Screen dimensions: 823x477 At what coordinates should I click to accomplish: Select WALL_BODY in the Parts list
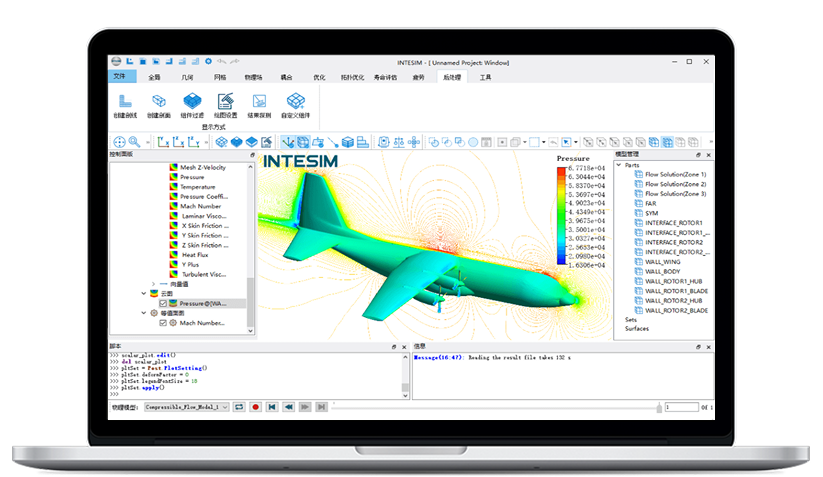coord(662,271)
